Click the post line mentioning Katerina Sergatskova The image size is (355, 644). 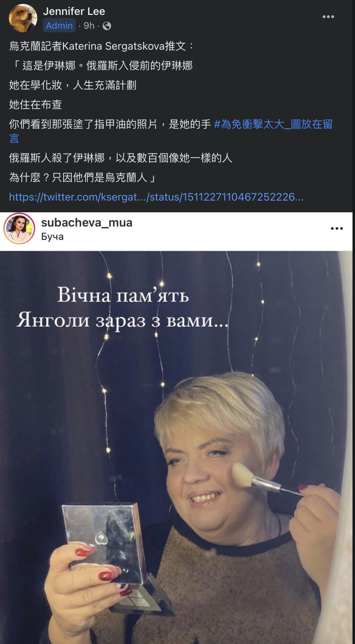pyautogui.click(x=102, y=46)
